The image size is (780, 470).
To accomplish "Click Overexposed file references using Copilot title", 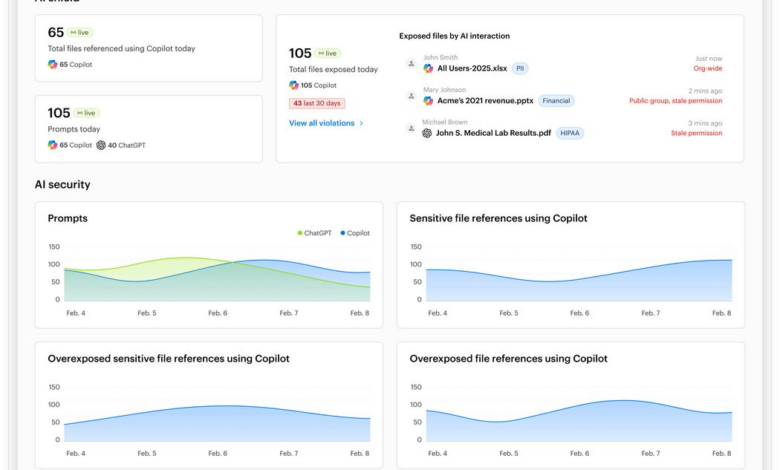I will (508, 358).
